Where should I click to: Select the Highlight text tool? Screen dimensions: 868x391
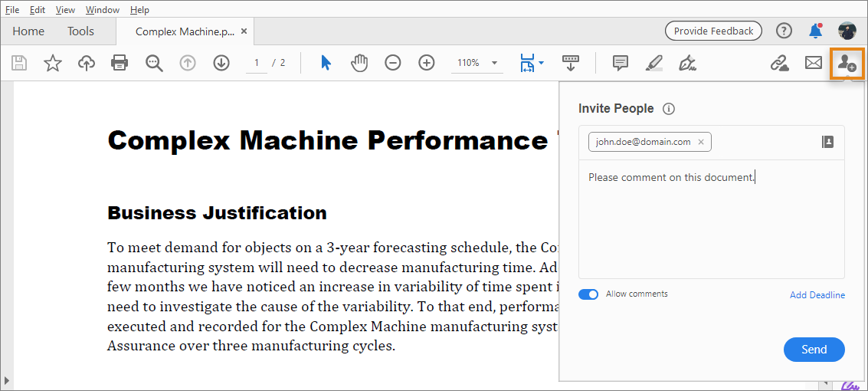tap(653, 63)
